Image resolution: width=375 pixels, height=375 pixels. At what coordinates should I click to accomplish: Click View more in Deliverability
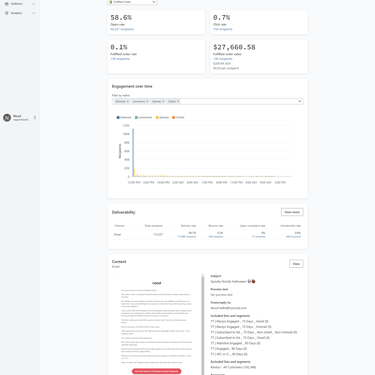point(292,212)
